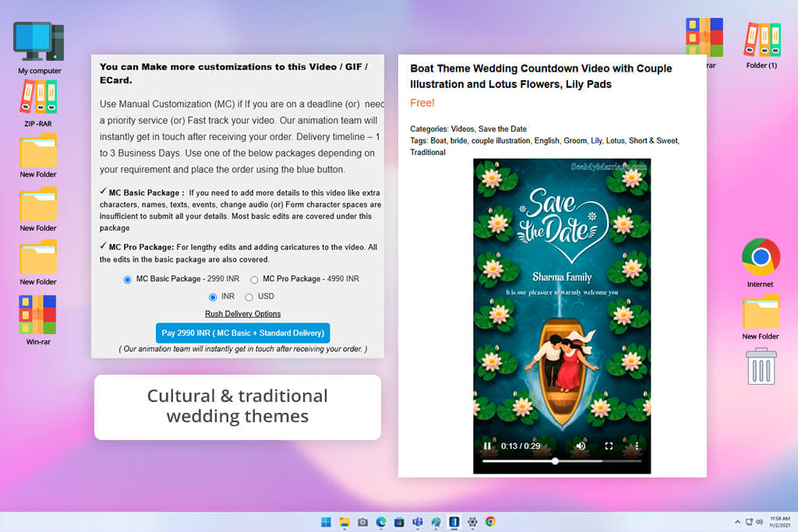798x532 pixels.
Task: Open the ZIP-RAR desktop icon
Action: click(38, 104)
